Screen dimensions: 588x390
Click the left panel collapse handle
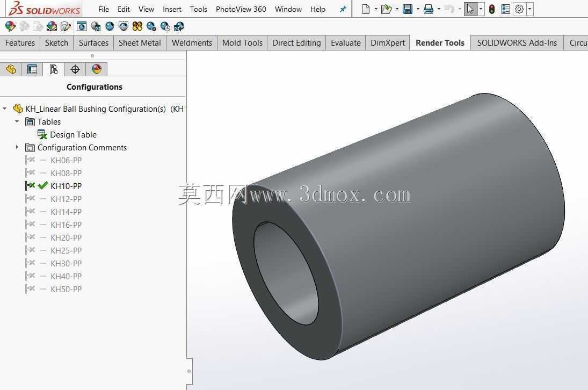189,371
